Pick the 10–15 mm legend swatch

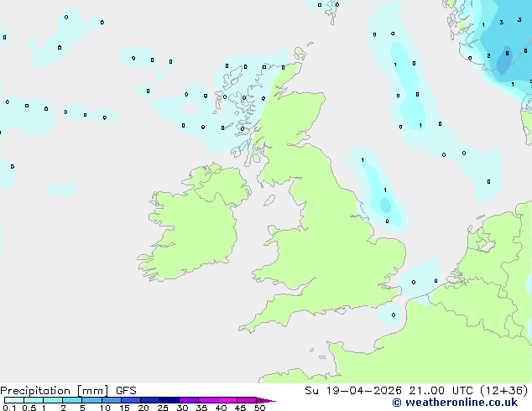pyautogui.click(x=112, y=400)
